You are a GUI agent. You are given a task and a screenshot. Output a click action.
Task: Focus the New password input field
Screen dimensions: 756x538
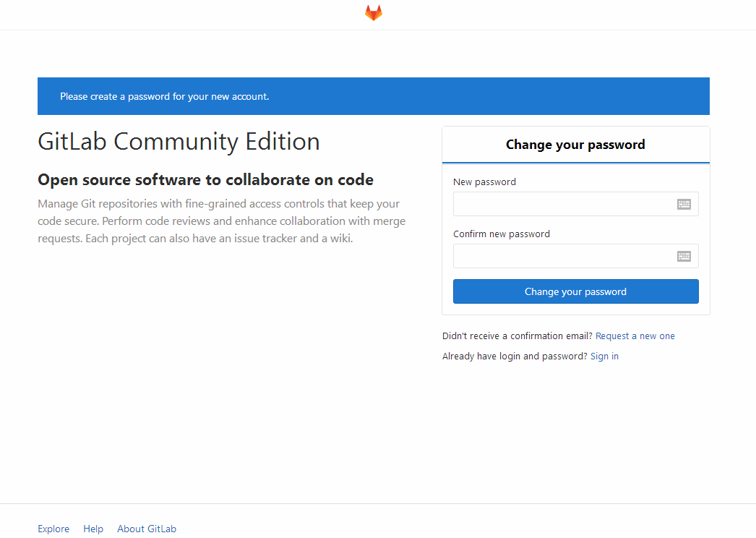click(576, 204)
